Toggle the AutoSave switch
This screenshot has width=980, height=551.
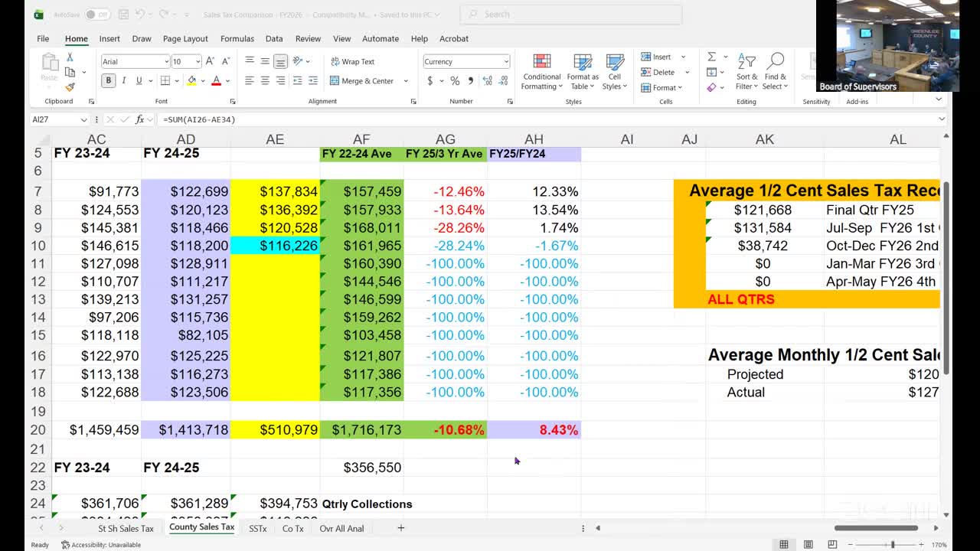(97, 15)
